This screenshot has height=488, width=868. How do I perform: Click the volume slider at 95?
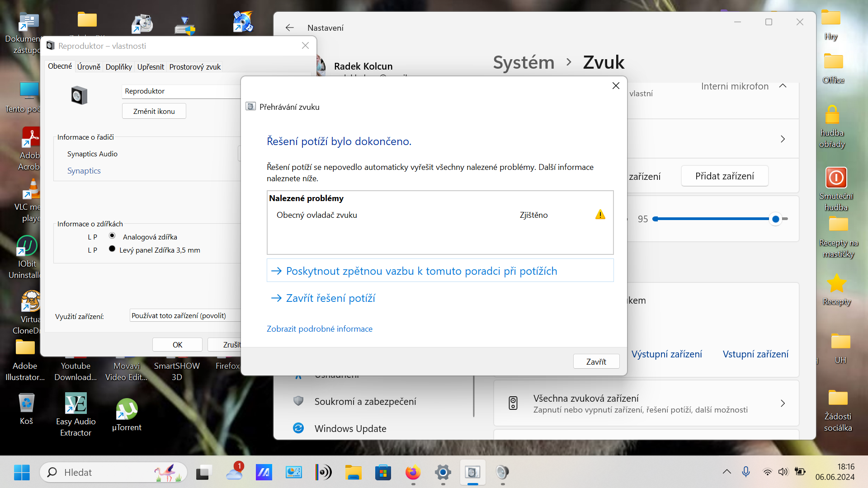(x=775, y=219)
